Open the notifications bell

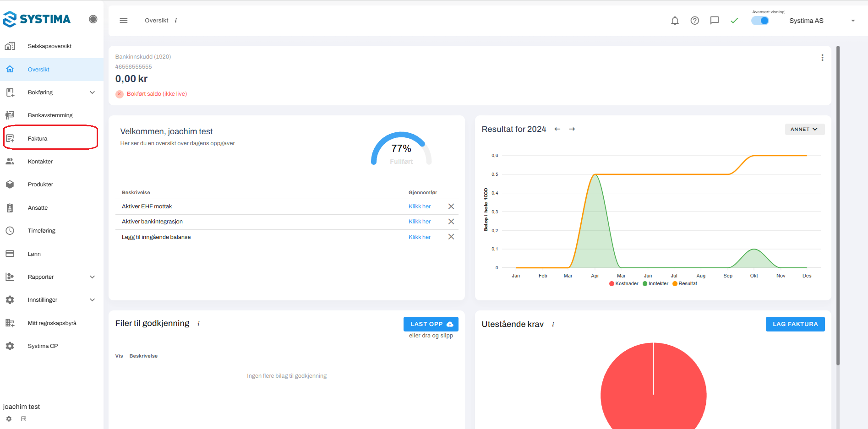pyautogui.click(x=675, y=21)
